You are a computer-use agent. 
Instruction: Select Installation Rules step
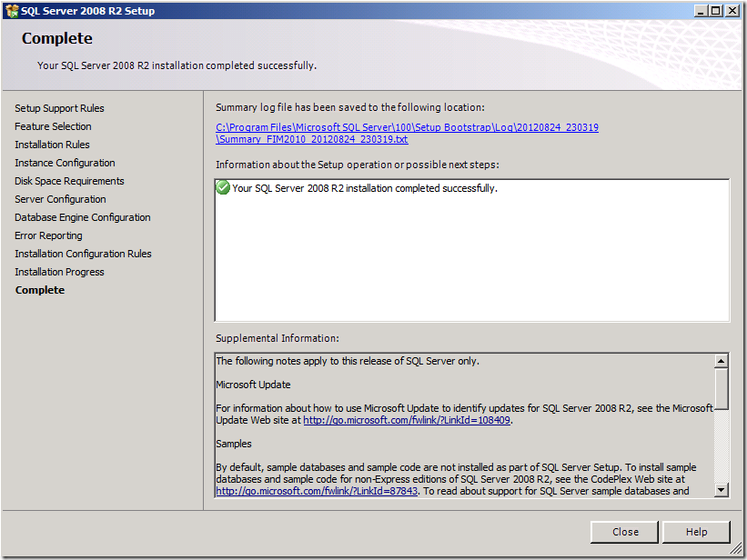tap(52, 145)
